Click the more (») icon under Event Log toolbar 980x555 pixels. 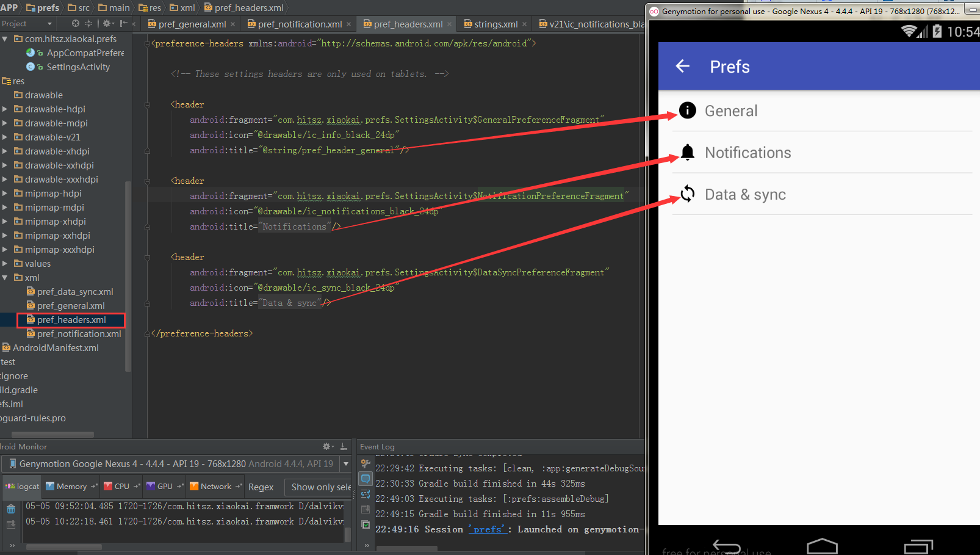pos(366,545)
